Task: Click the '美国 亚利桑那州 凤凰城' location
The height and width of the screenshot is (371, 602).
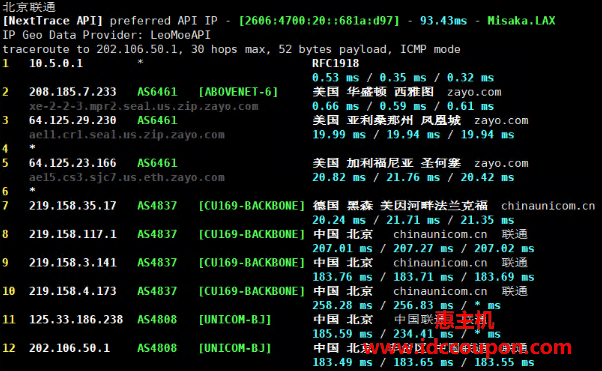Action: tap(387, 120)
